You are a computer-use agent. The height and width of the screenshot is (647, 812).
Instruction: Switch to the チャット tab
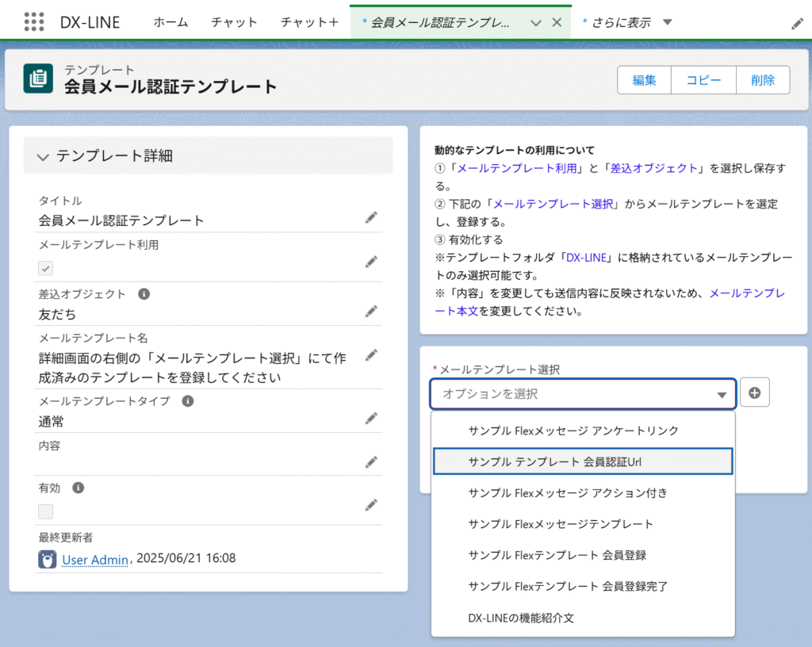pyautogui.click(x=234, y=22)
